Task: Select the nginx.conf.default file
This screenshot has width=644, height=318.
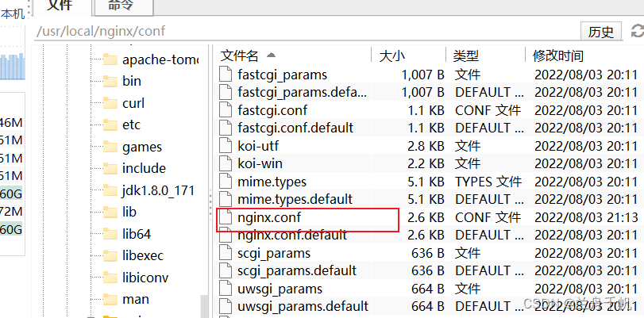Action: [x=292, y=235]
